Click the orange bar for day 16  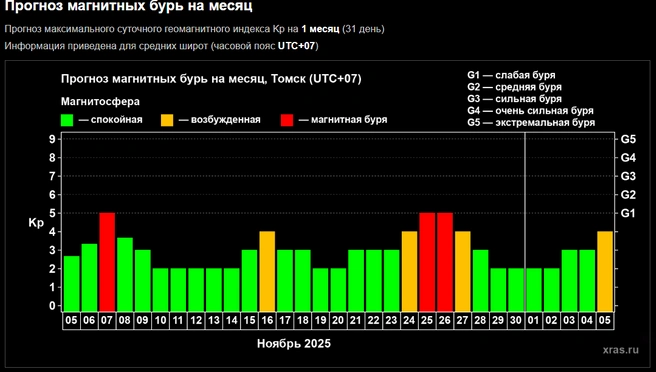click(x=267, y=271)
